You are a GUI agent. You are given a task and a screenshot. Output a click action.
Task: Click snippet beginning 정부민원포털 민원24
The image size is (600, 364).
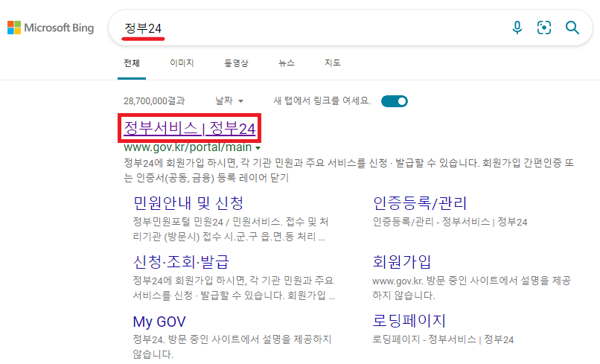click(x=230, y=229)
